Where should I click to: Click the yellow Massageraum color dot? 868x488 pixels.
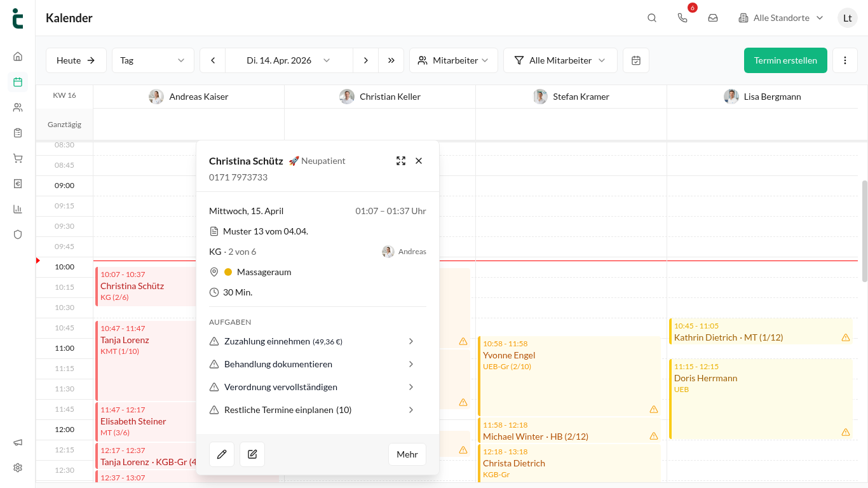(x=228, y=272)
